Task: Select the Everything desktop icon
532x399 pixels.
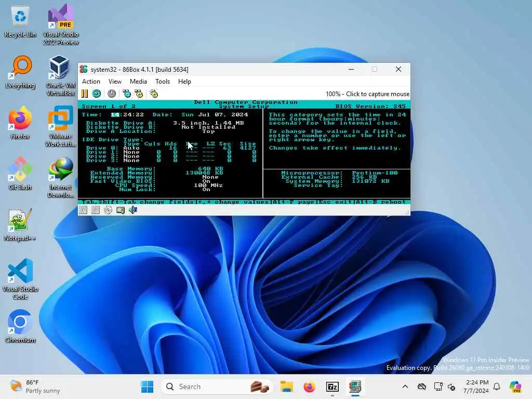Action: [20, 72]
